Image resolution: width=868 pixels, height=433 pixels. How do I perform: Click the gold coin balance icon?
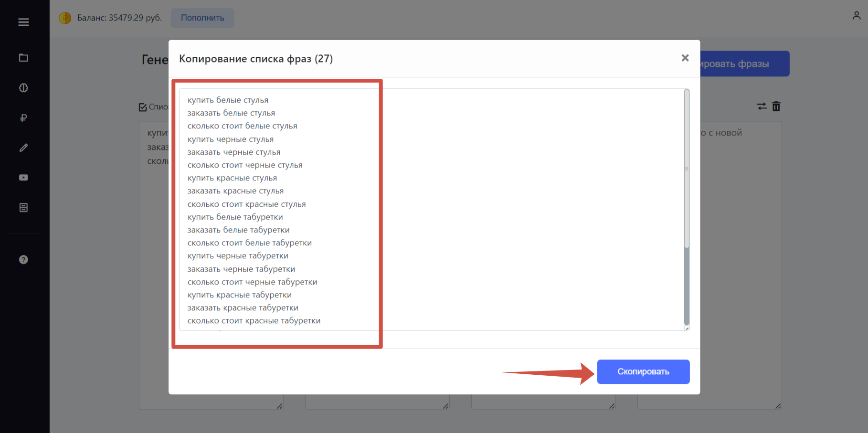(x=65, y=18)
